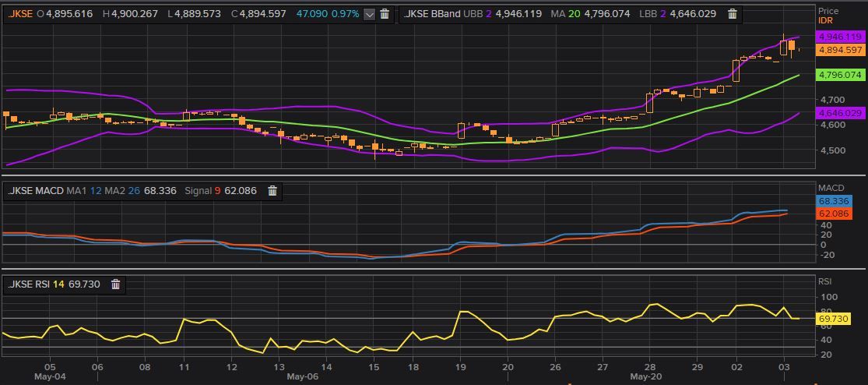
Task: Click the 11 tick on time axis
Action: [184, 366]
